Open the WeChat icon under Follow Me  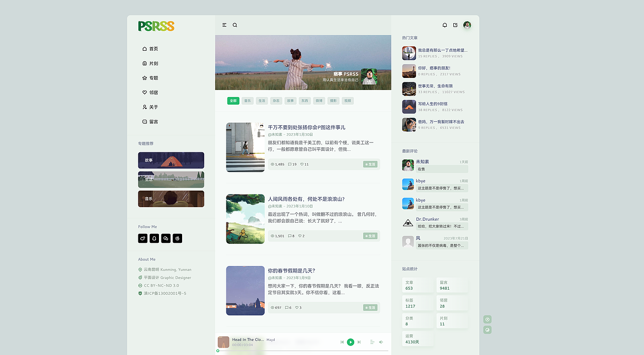(x=166, y=238)
